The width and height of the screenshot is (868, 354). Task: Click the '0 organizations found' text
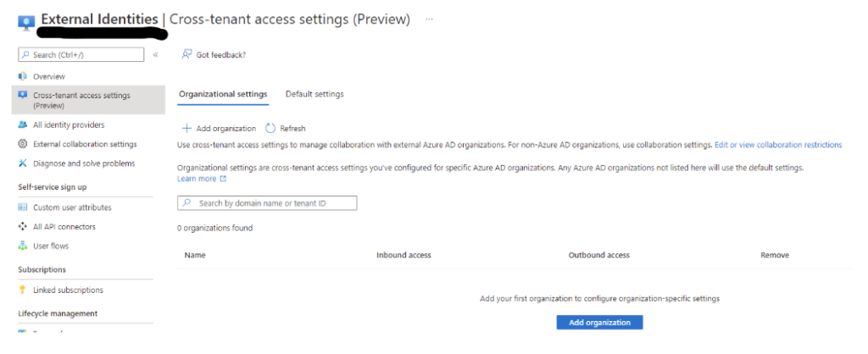click(x=214, y=228)
